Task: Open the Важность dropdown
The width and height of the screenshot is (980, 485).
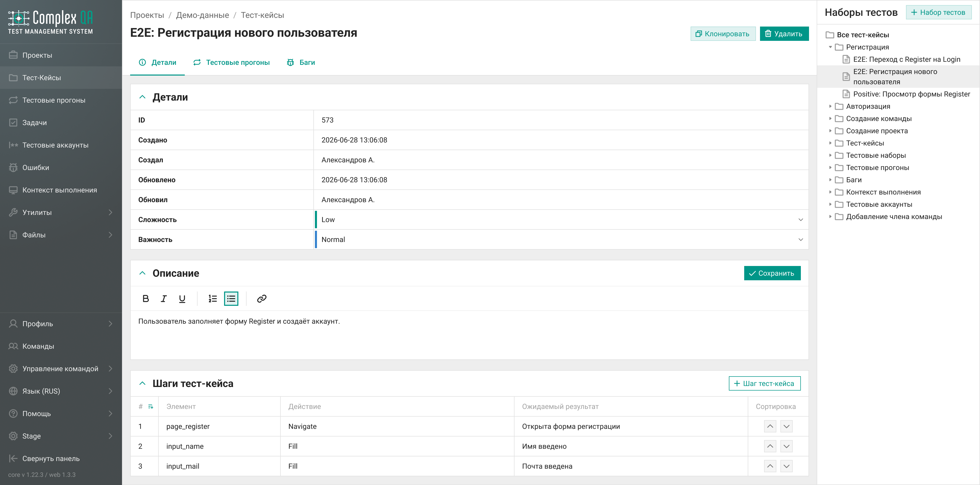Action: pos(561,240)
